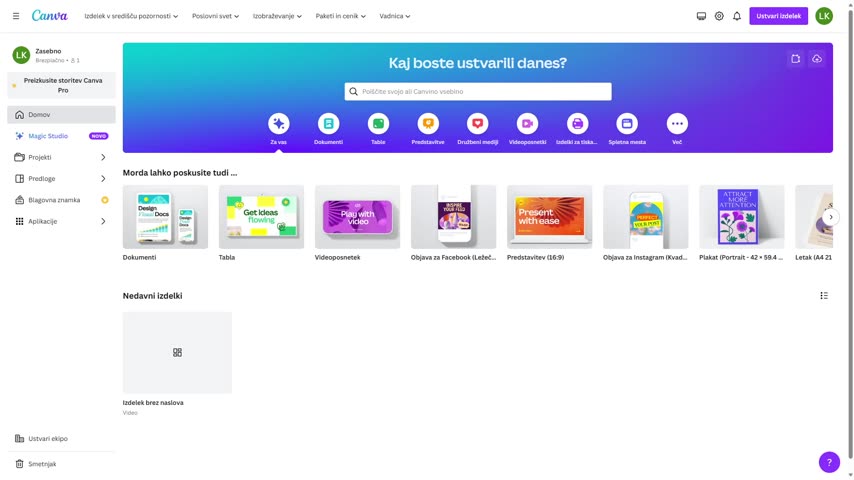Open the Poslovni svet dropdown menu

[x=215, y=16]
